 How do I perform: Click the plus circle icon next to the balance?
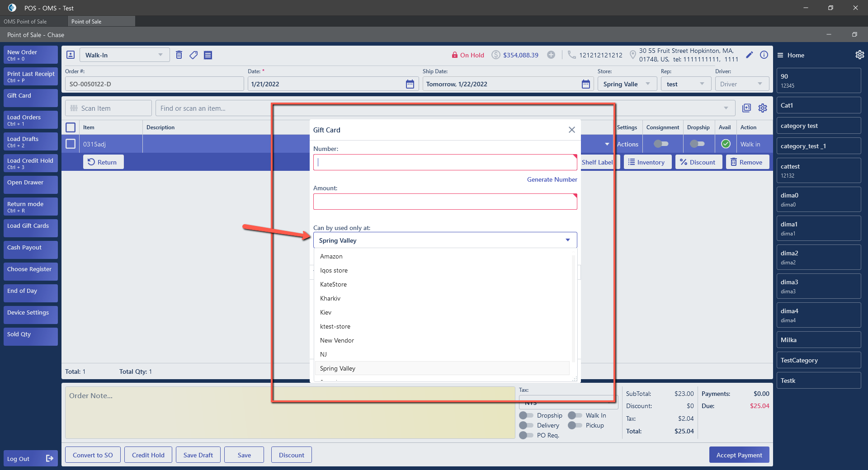pos(551,55)
